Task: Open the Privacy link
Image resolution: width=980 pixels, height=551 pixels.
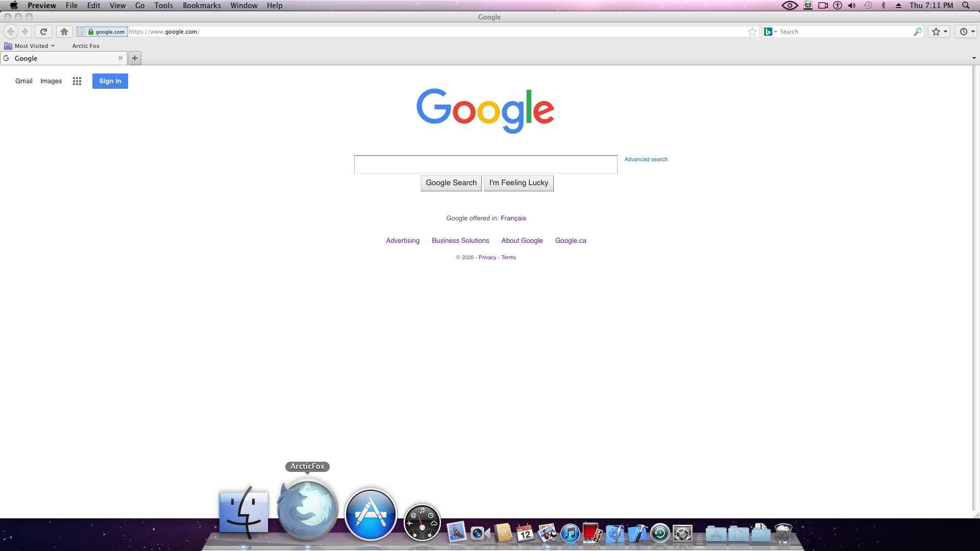Action: 487,258
